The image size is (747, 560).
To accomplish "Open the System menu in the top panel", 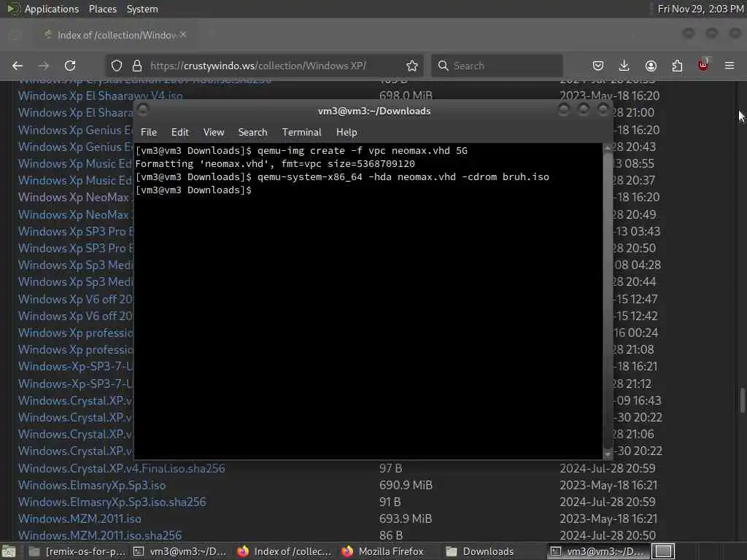I will click(x=142, y=9).
